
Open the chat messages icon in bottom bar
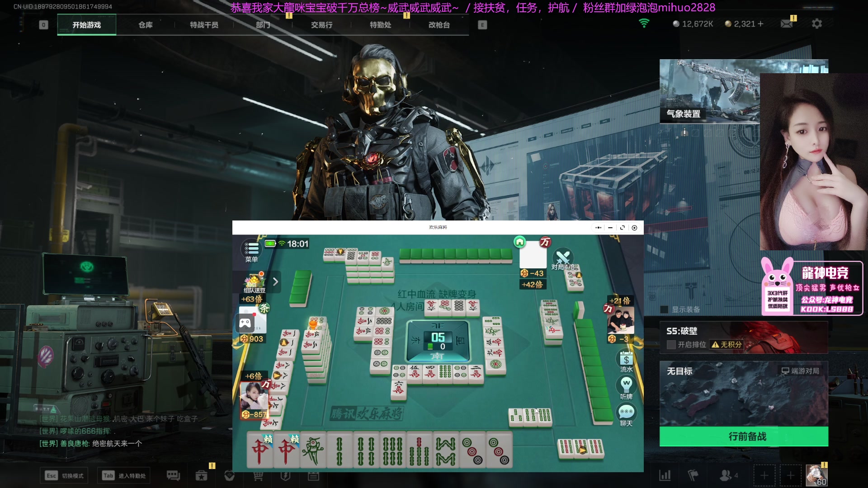pos(173,475)
